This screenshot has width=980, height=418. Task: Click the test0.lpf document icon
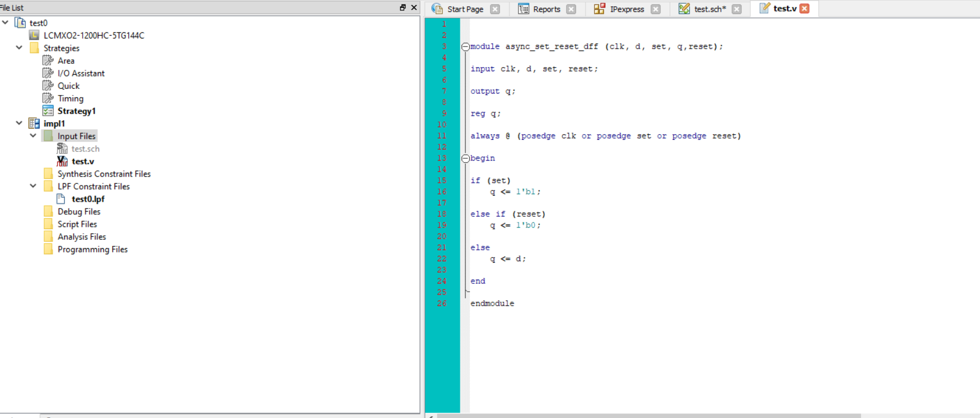coord(61,199)
